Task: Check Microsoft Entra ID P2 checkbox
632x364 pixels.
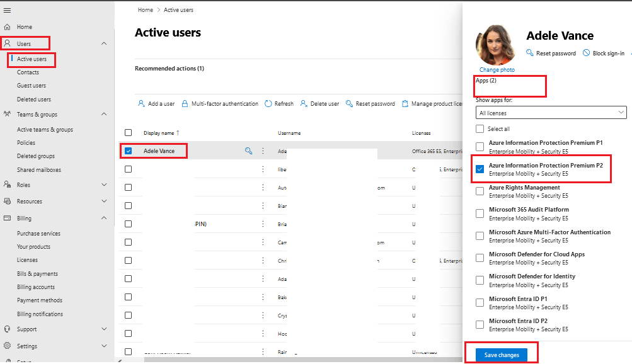Action: pyautogui.click(x=480, y=324)
